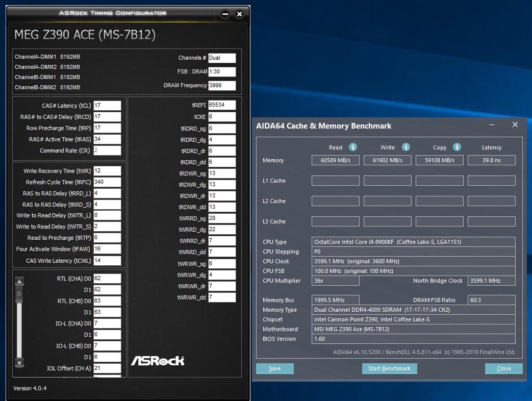Click the tRRD_L value field
This screenshot has height=401, width=532.
(x=107, y=193)
